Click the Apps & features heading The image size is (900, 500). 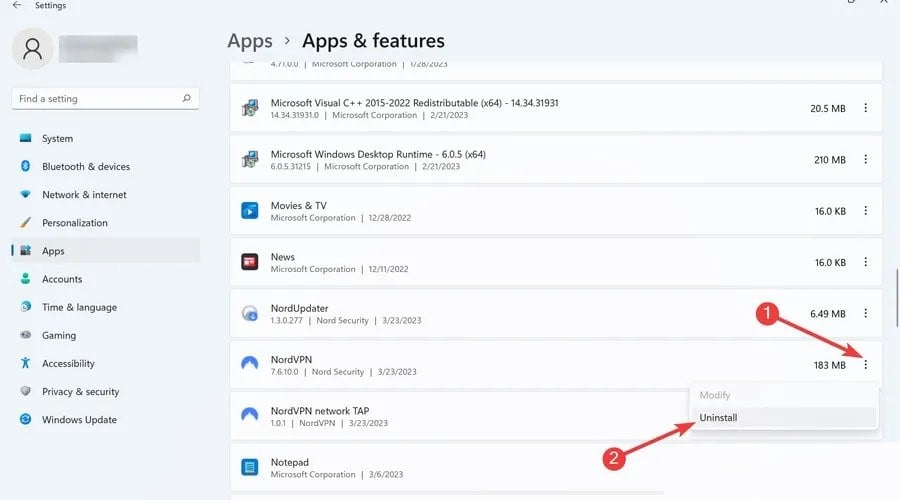(374, 41)
